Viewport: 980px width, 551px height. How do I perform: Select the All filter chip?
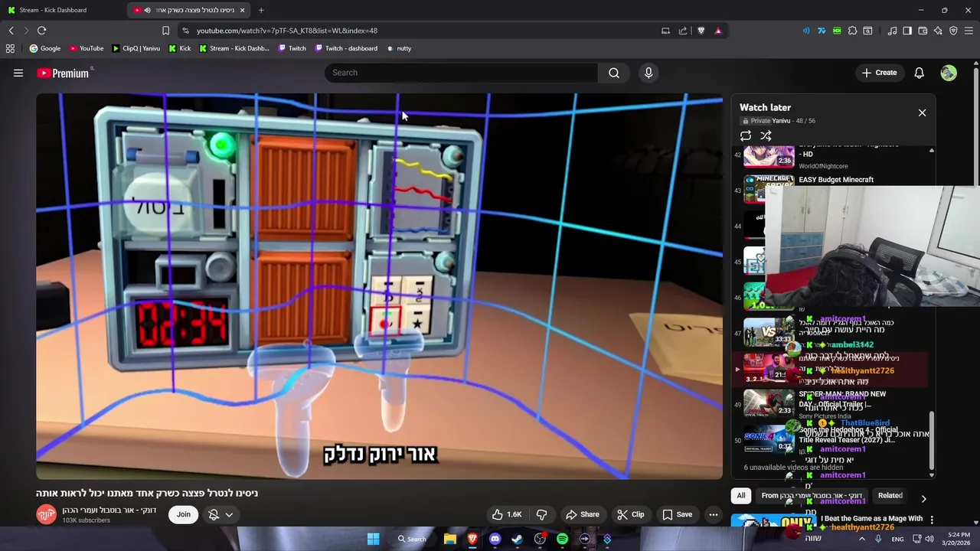coord(740,496)
